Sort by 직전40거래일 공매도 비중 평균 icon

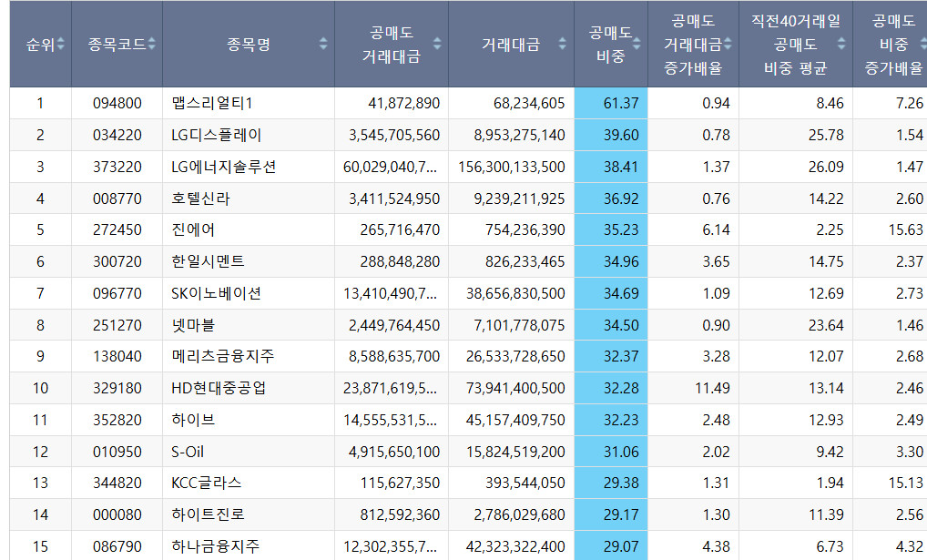coord(843,44)
